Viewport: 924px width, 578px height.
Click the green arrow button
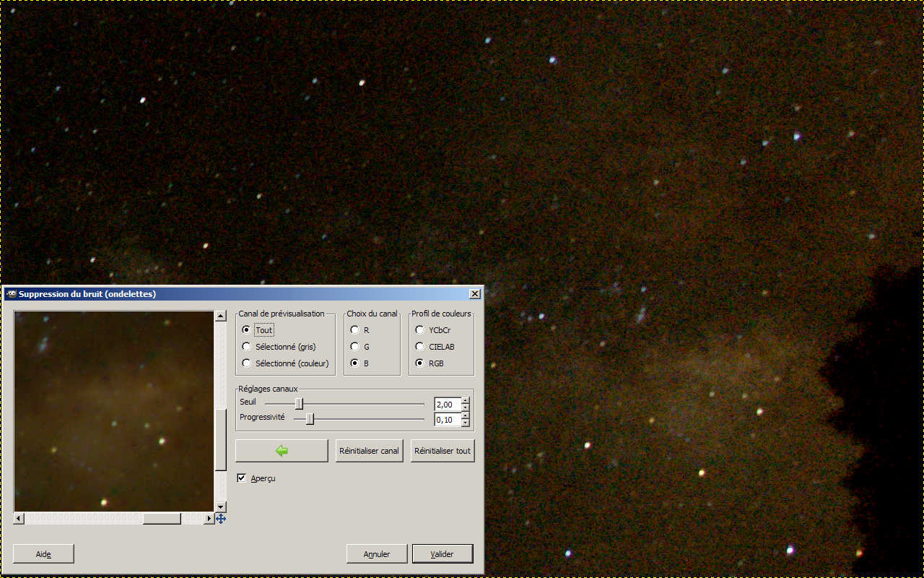coord(282,451)
